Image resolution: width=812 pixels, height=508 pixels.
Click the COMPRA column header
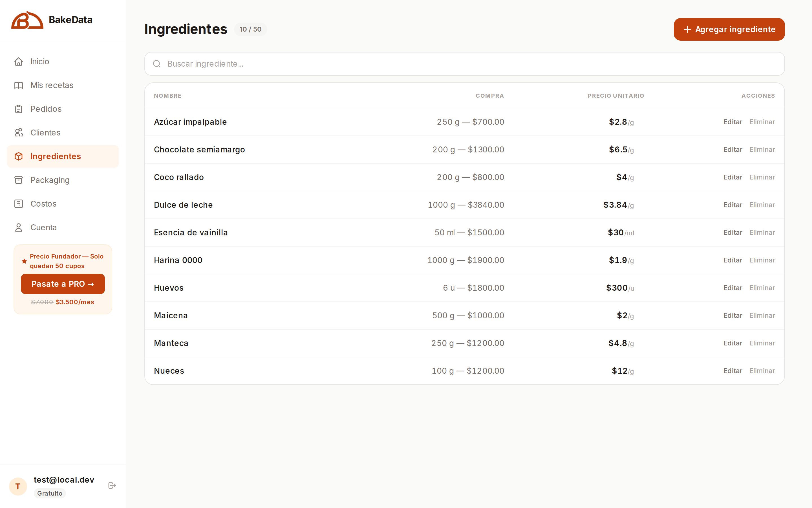pyautogui.click(x=489, y=96)
